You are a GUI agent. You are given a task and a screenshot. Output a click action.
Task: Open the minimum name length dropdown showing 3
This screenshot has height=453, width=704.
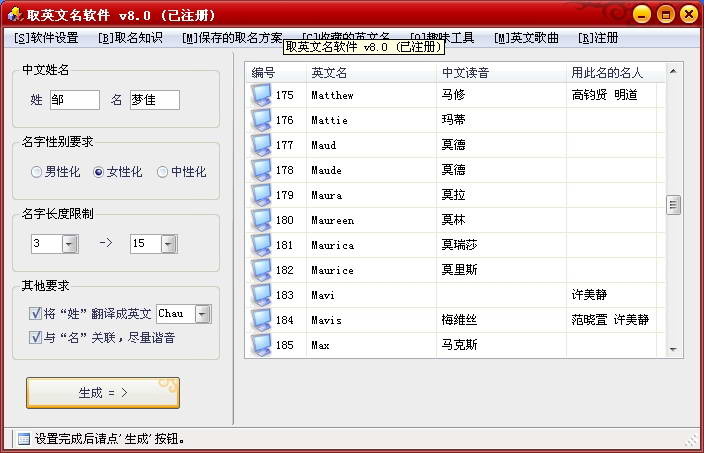coord(70,244)
